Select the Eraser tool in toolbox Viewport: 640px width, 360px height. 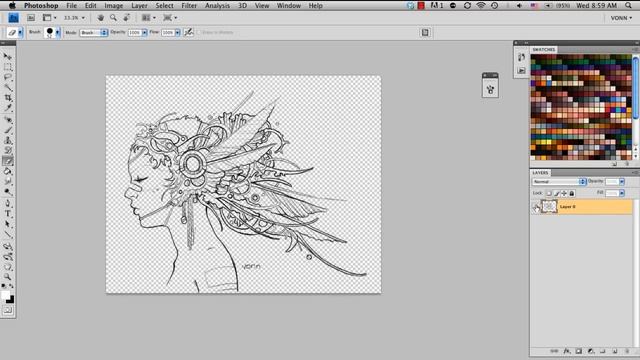pos(7,161)
